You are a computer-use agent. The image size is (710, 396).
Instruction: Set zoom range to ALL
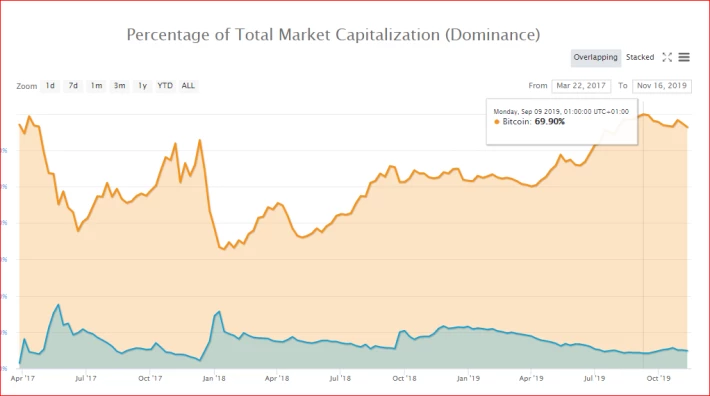(x=188, y=86)
